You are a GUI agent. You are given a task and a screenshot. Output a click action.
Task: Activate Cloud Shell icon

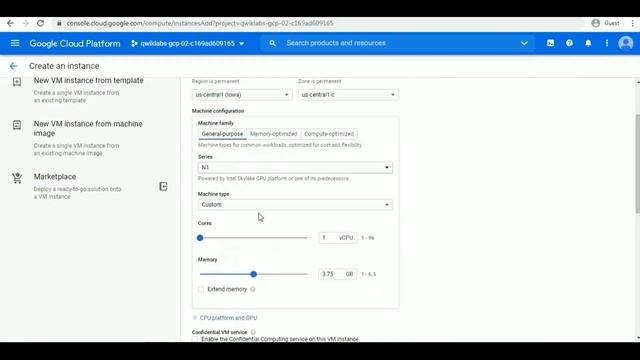551,43
